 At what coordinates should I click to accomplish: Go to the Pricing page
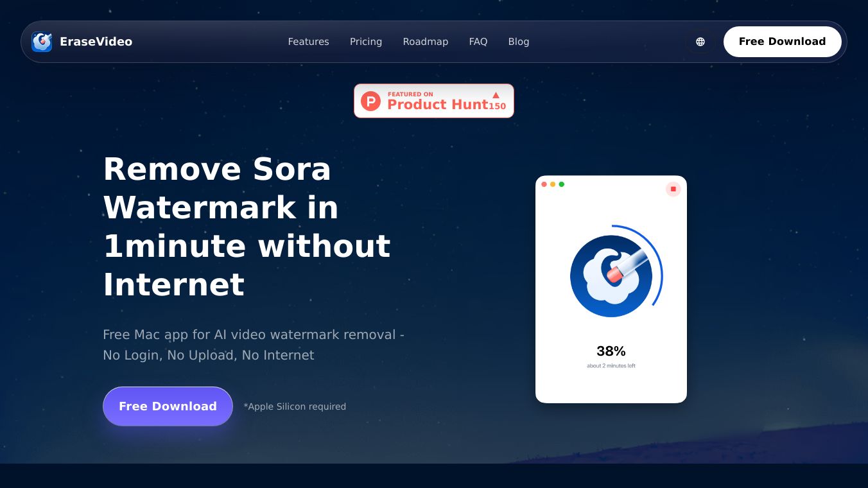[366, 42]
